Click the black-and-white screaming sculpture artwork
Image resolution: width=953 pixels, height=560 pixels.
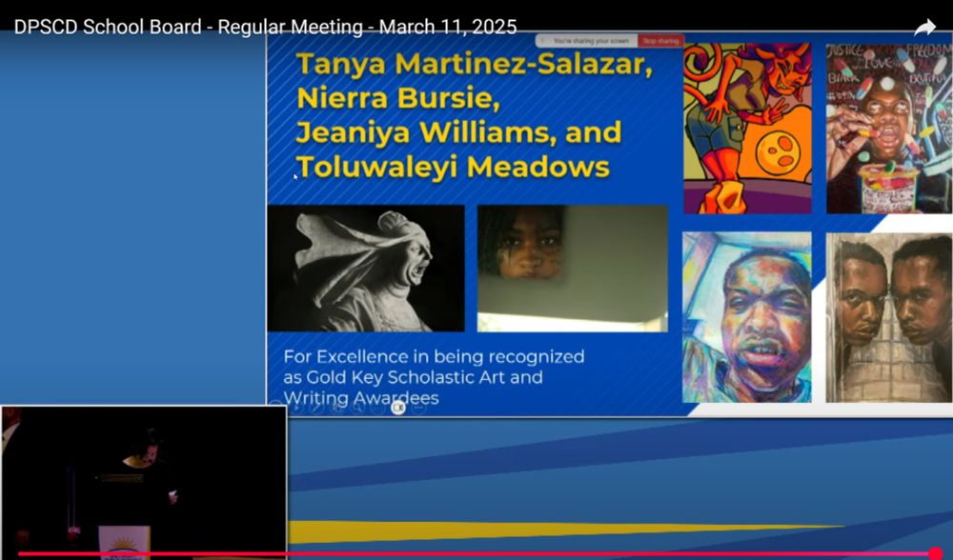(366, 269)
